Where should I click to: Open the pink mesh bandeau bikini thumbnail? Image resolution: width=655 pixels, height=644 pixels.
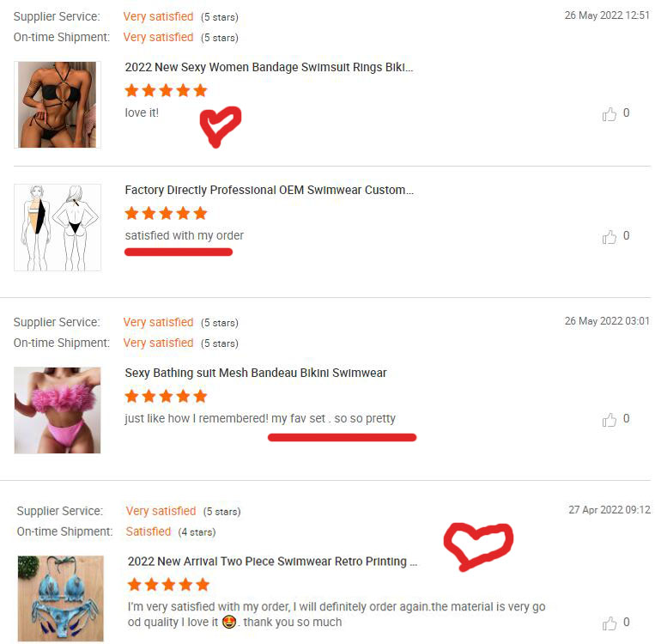click(x=58, y=410)
